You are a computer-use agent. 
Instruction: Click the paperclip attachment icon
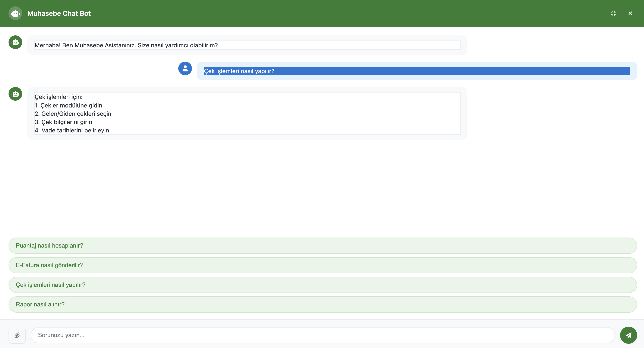17,335
